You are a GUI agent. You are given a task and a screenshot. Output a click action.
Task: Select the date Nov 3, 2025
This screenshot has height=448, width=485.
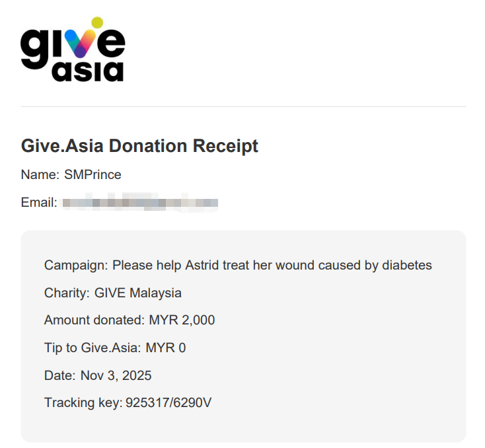point(116,375)
